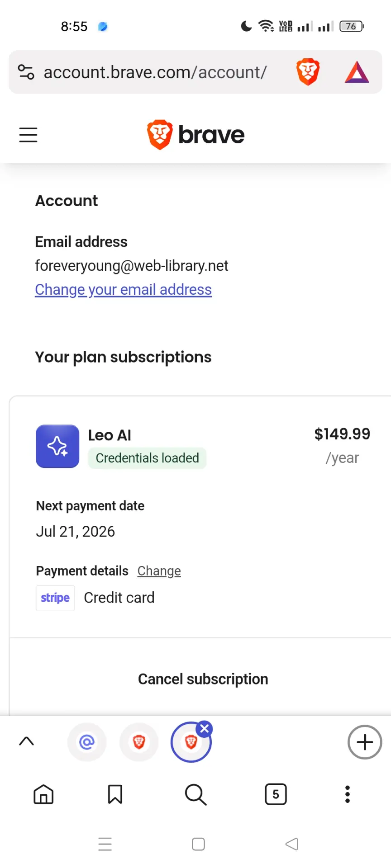This screenshot has height=868, width=391.
Task: Go to the browser home button
Action: [x=43, y=794]
